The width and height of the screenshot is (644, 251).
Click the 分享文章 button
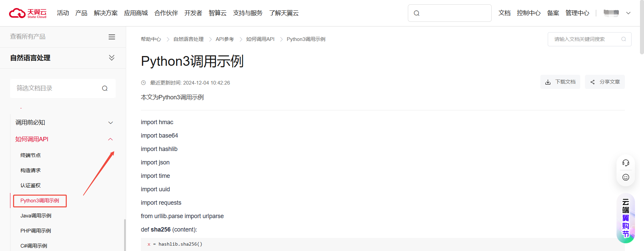605,82
